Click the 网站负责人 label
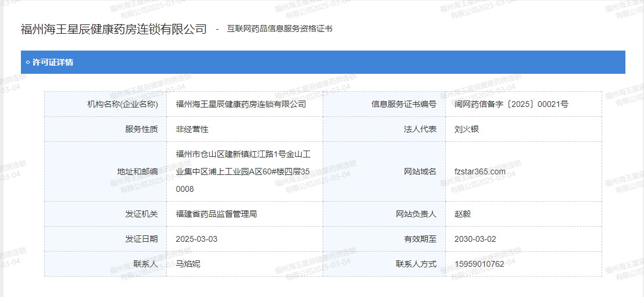Screen dimensions: 644x297 pos(416,214)
